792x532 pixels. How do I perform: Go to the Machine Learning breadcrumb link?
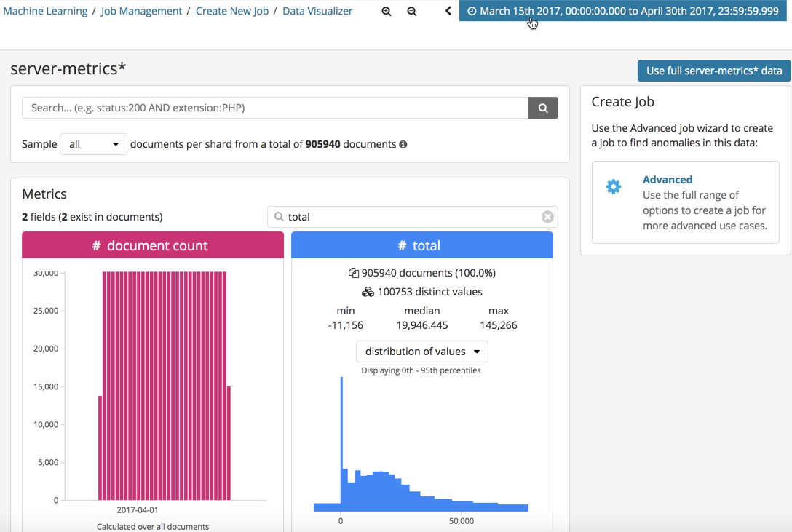point(46,11)
